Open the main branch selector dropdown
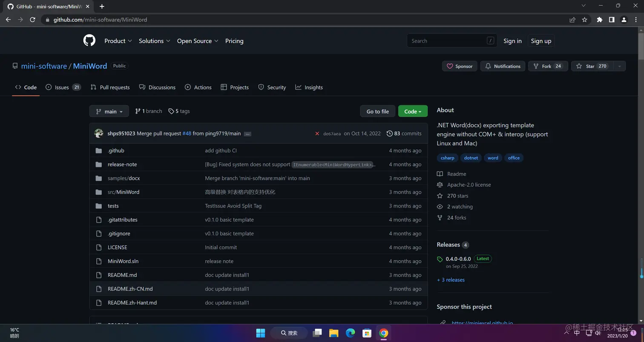 tap(109, 111)
